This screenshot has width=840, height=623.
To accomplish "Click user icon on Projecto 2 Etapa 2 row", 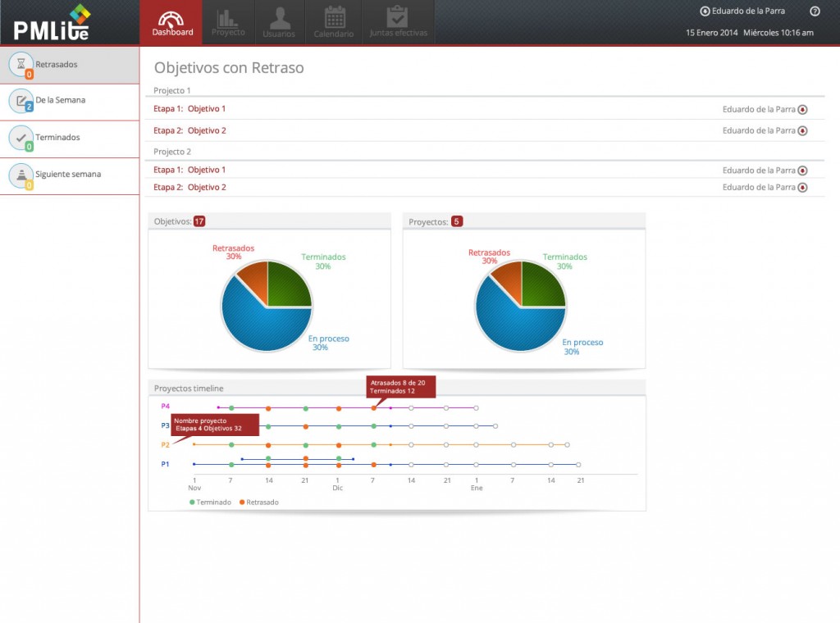I will click(x=802, y=188).
